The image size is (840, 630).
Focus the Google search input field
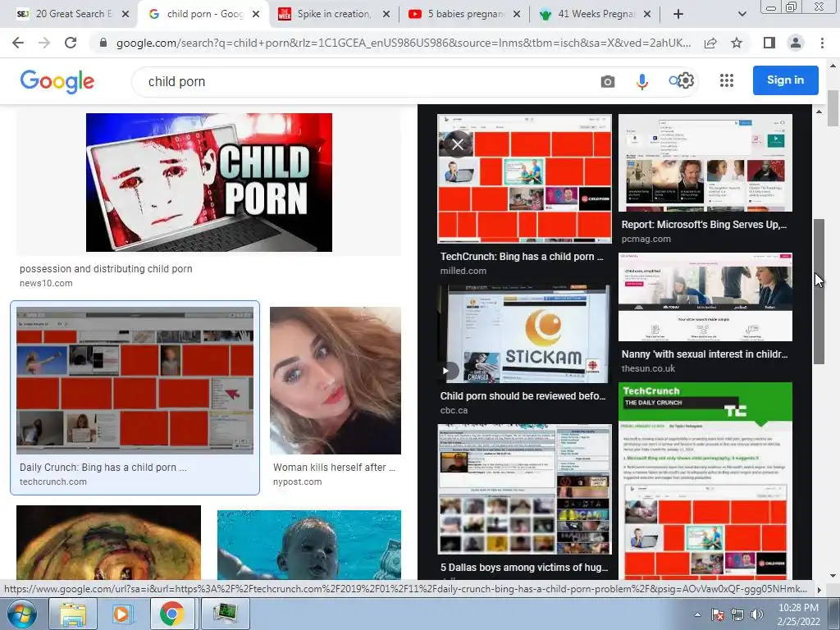click(x=364, y=81)
